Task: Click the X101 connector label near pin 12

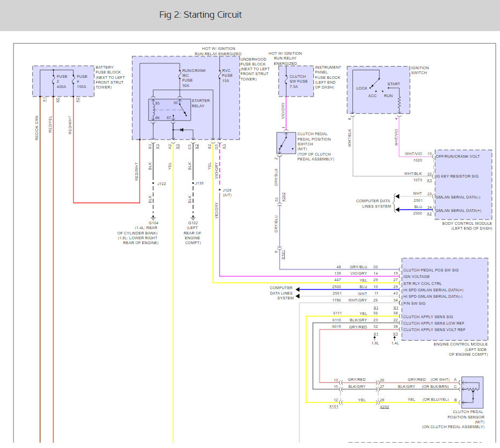Action: tap(334, 407)
